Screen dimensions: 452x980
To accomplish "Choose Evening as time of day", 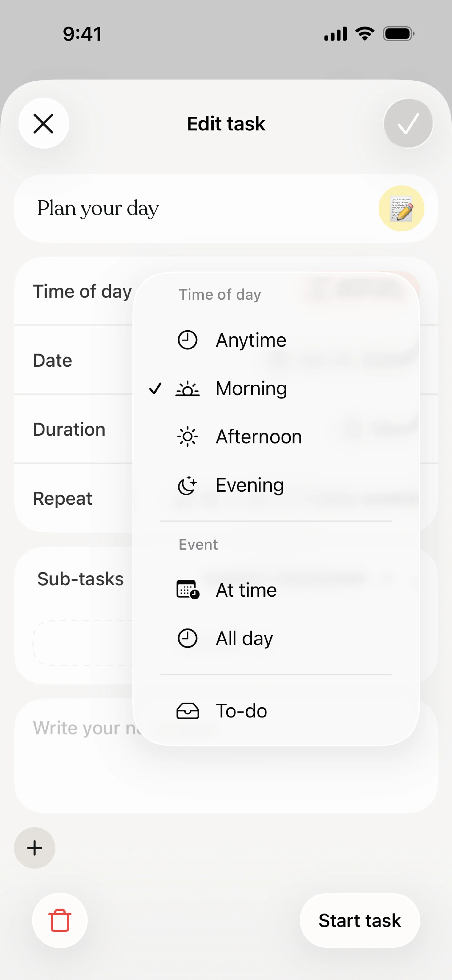I will coord(276,485).
